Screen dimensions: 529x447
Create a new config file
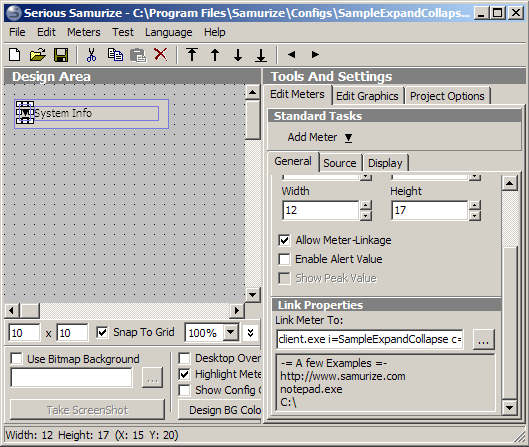[x=15, y=55]
